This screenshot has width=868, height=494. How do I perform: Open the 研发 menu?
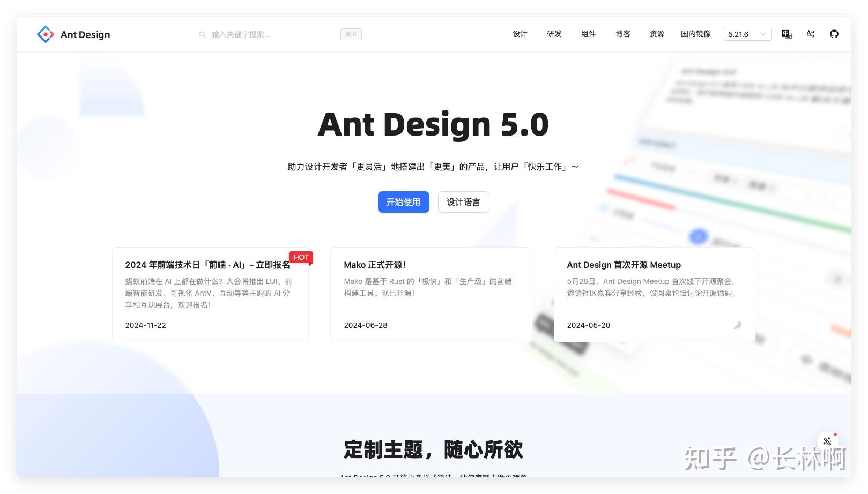click(553, 34)
